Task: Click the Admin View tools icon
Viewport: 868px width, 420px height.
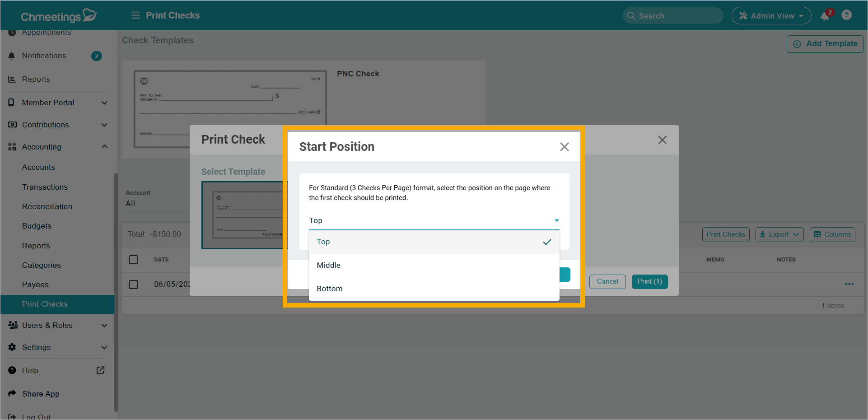Action: 743,16
